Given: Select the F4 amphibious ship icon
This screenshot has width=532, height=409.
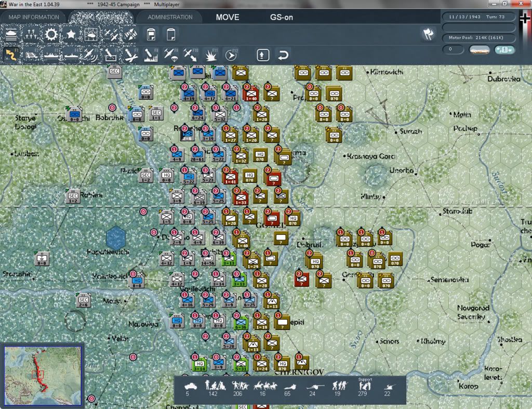Looking at the screenshot, I should pos(71,55).
